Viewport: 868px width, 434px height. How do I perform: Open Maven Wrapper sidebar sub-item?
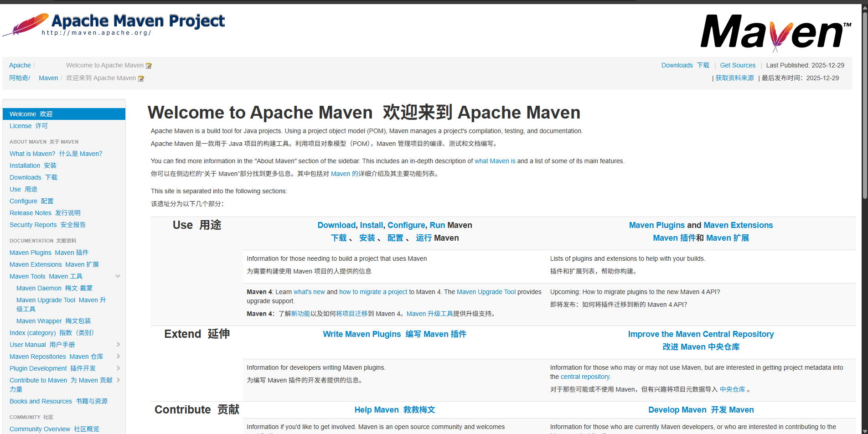[53, 321]
